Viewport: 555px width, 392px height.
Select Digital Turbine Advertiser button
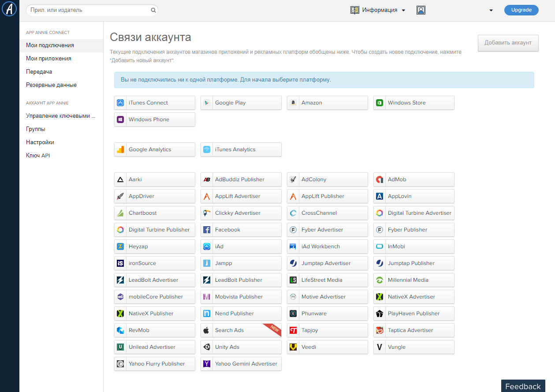click(x=413, y=213)
